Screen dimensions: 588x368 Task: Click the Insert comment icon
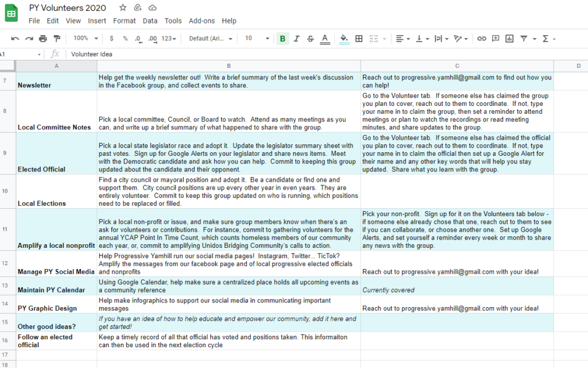point(496,39)
